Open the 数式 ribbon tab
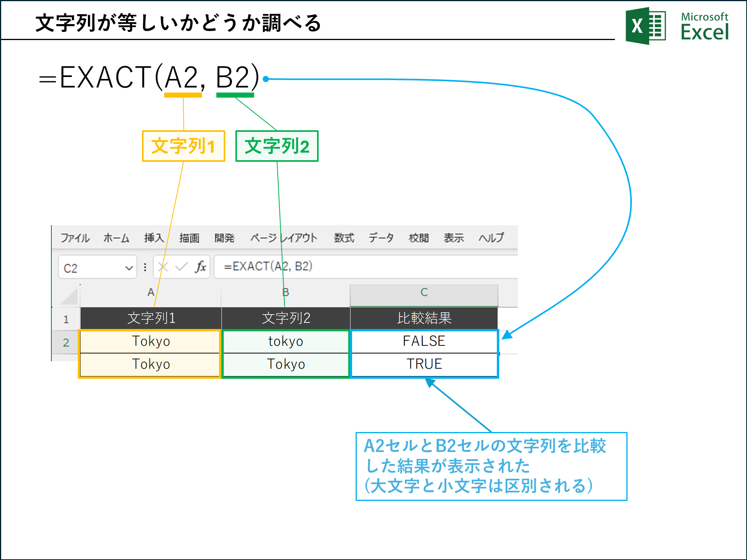 [344, 238]
